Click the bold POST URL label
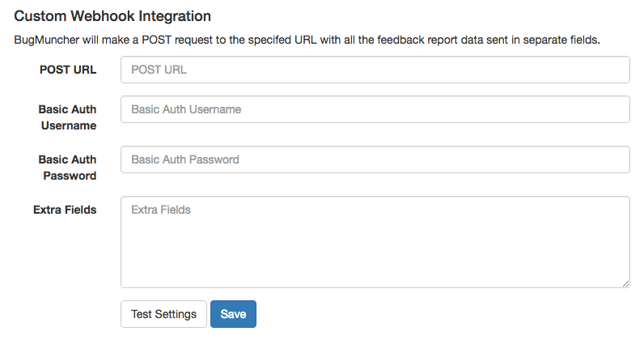Viewport: 644px width, 344px height. click(68, 70)
